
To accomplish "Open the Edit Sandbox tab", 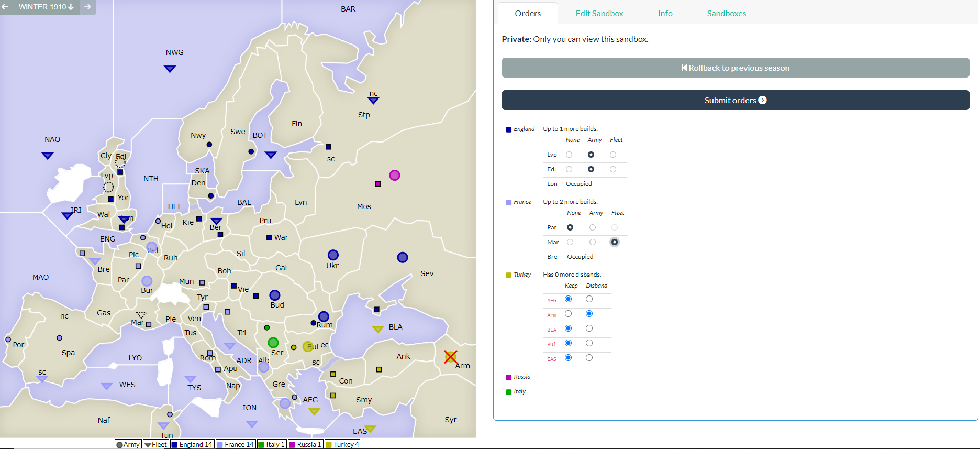I will [x=599, y=14].
